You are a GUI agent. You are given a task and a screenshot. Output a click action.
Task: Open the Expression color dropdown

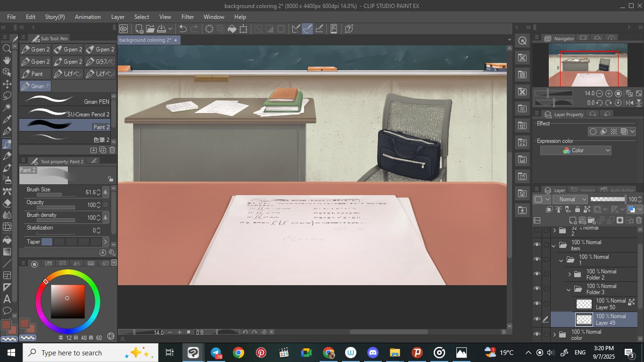[x=576, y=150]
